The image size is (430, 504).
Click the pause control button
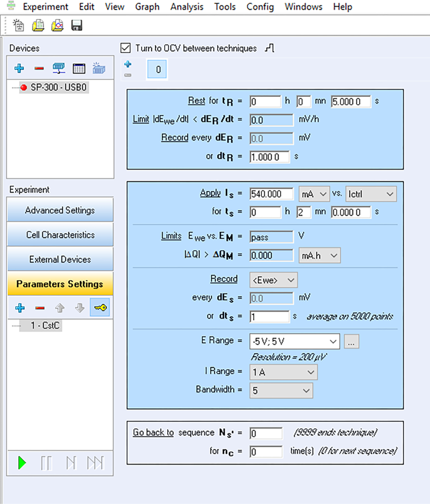pos(46,463)
